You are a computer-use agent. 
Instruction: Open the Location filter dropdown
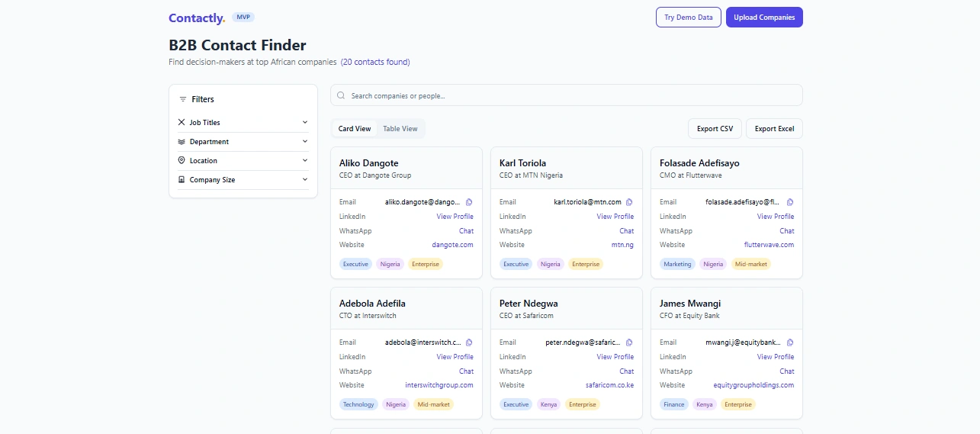pyautogui.click(x=243, y=161)
